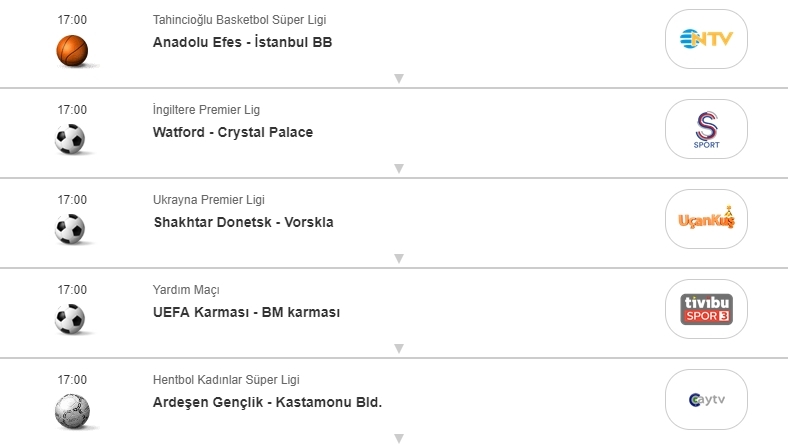Open the Watford - Crystal Palace match

(233, 132)
